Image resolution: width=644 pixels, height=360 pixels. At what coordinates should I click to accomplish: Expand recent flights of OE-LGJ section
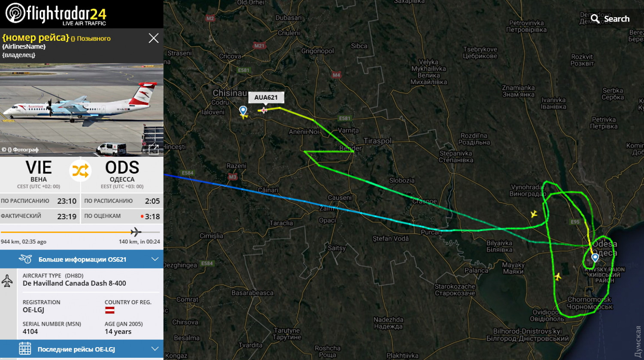point(82,349)
